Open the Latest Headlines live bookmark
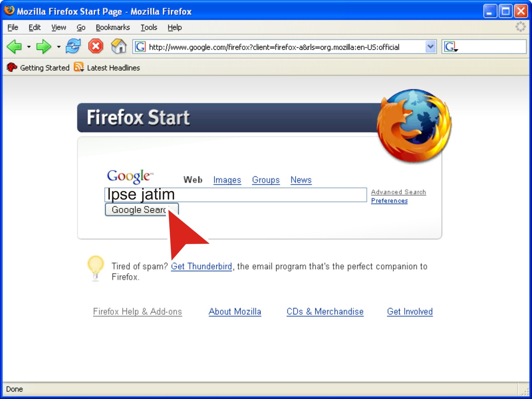Viewport: 532px width, 399px height. click(107, 68)
